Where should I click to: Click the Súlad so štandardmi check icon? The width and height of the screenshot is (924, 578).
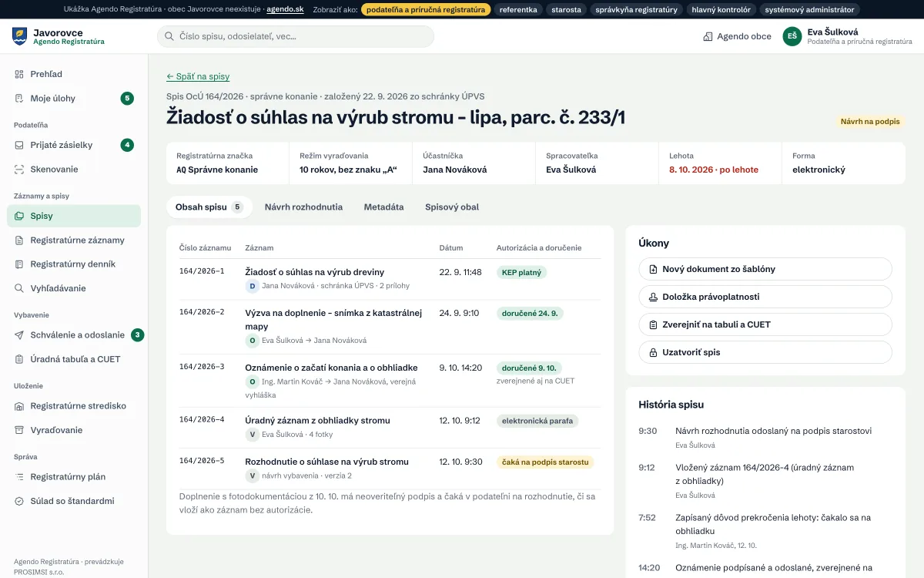[x=19, y=501]
